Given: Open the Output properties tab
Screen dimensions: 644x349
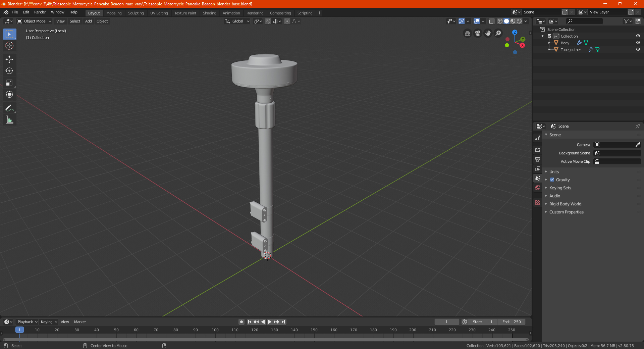Looking at the screenshot, I should [538, 159].
